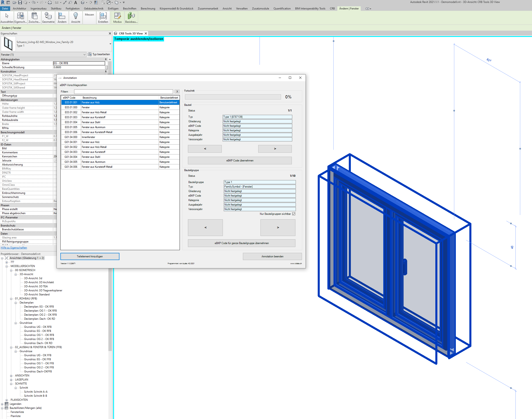Click the Undo arrow icon

coord(34,2)
